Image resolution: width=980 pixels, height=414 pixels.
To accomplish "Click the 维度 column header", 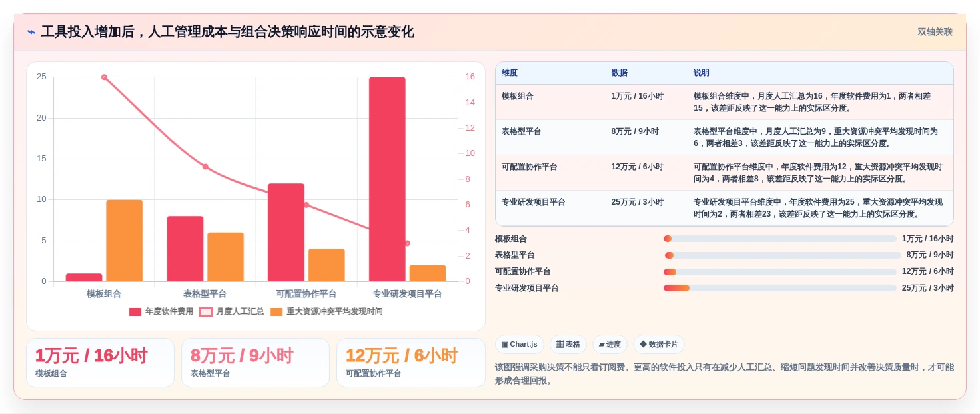I will [550, 73].
